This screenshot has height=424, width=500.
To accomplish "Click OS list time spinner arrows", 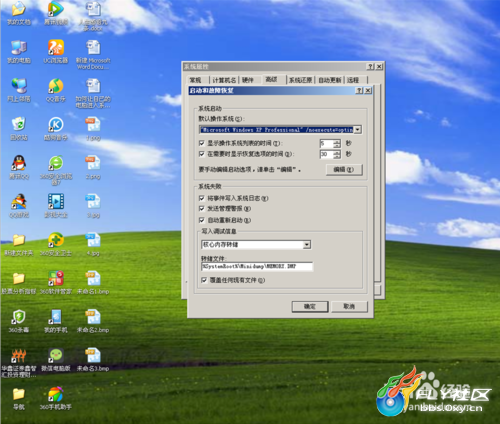I will click(x=337, y=144).
